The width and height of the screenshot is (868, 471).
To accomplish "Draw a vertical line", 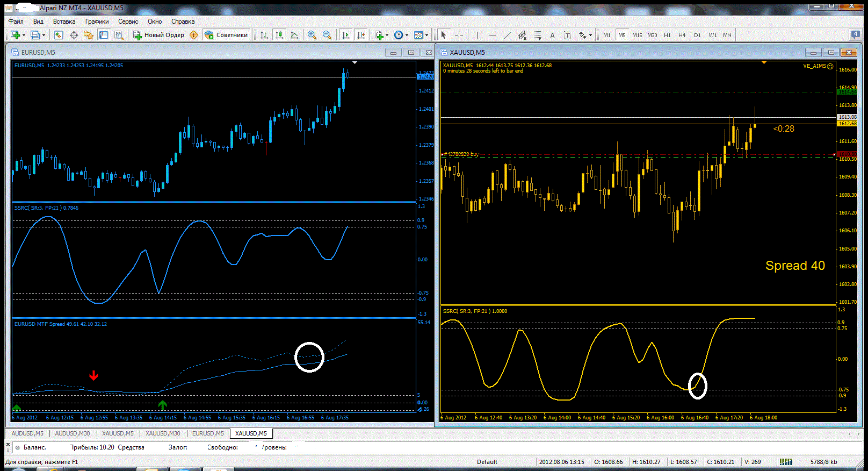I will point(477,35).
